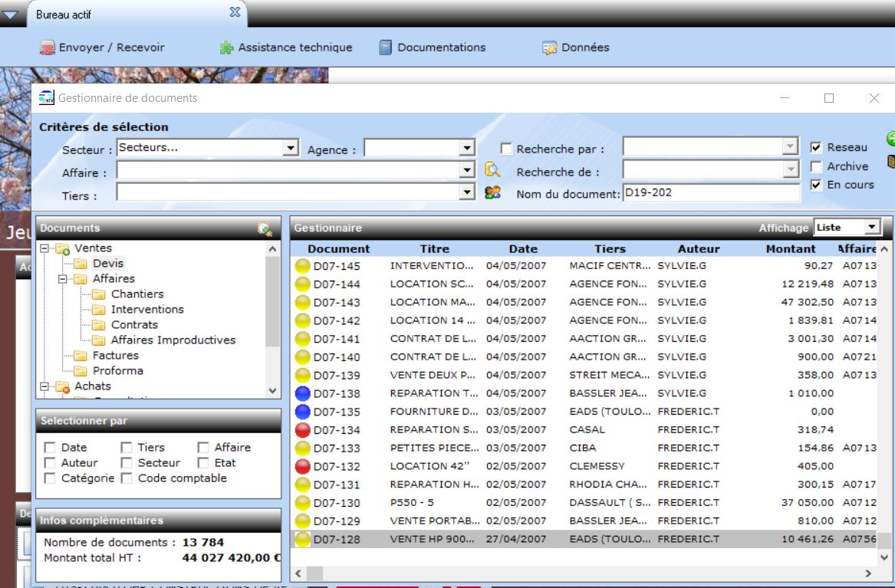The width and height of the screenshot is (895, 588).
Task: Click the Tiers people lookup icon
Action: 492,192
